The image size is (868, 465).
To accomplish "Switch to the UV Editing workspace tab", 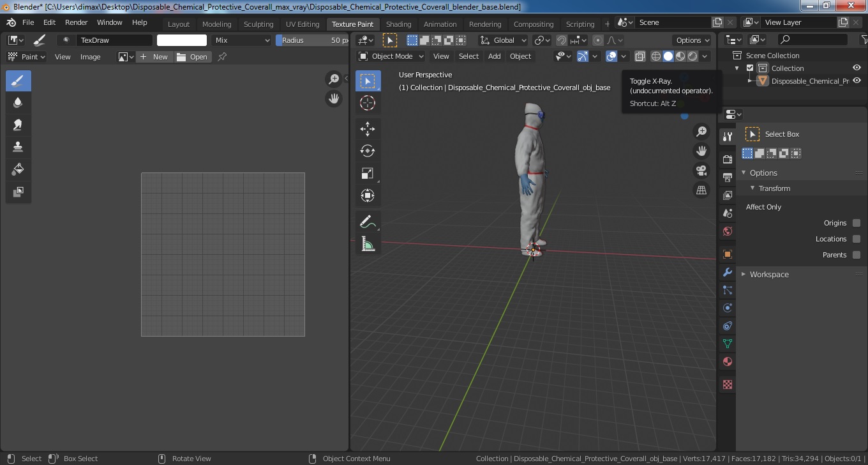I will click(303, 24).
